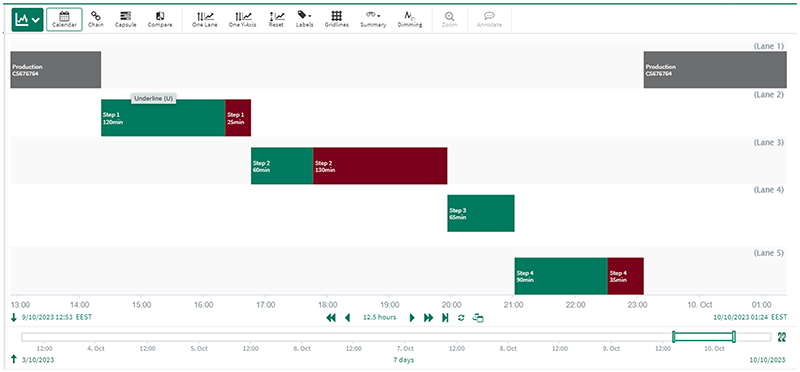
Task: Select the green Step 2 60min capsule
Action: [x=282, y=166]
